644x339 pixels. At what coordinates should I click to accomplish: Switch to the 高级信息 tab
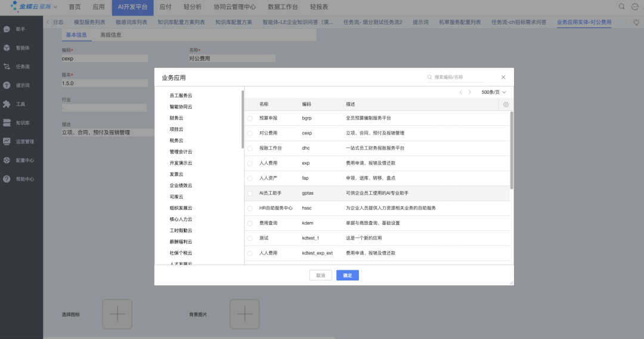click(x=111, y=35)
